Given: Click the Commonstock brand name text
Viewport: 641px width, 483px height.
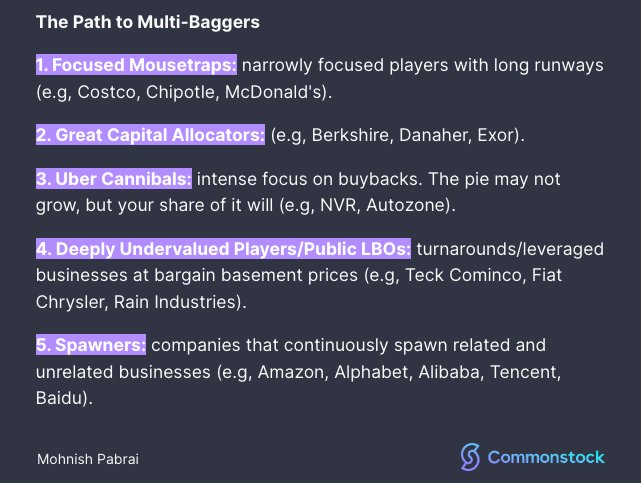Looking at the screenshot, I should (546, 457).
